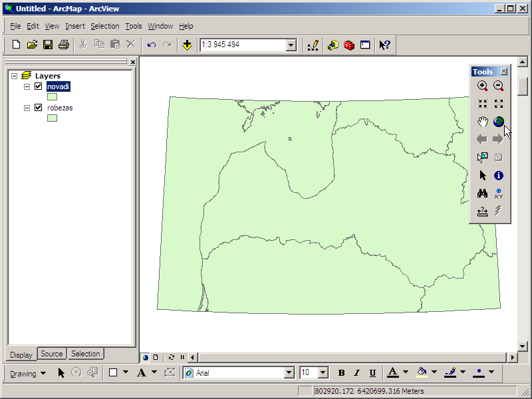The width and height of the screenshot is (532, 399).
Task: Show the ArcToolbox window
Action: (349, 45)
